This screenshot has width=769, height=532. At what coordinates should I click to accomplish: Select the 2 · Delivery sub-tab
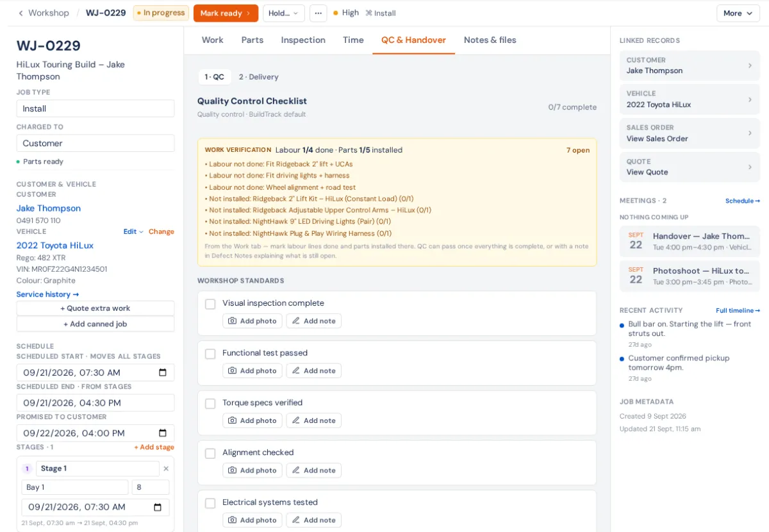[259, 77]
